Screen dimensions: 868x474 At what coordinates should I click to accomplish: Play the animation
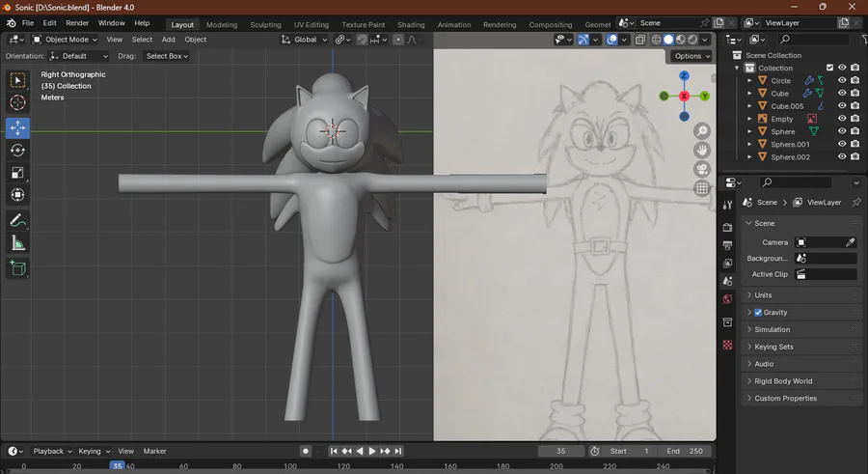point(372,451)
